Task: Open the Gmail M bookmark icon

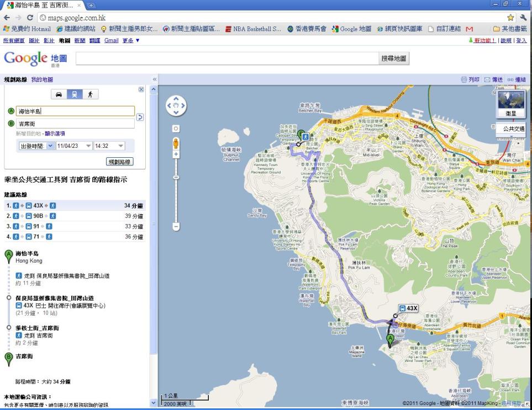Action: pos(469,29)
